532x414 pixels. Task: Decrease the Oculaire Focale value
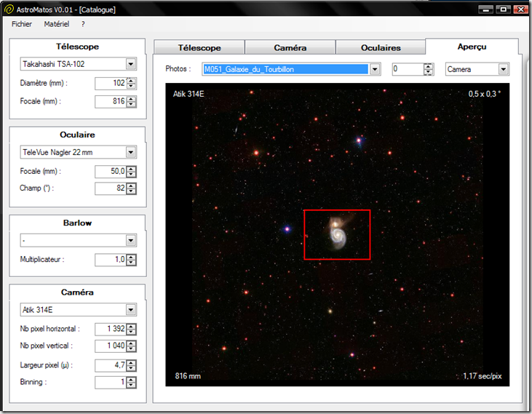tap(131, 175)
